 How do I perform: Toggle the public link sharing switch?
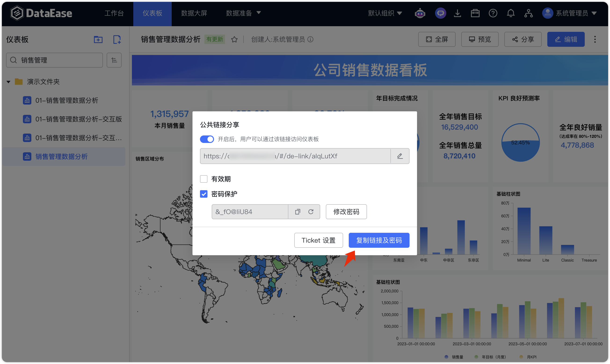point(207,139)
